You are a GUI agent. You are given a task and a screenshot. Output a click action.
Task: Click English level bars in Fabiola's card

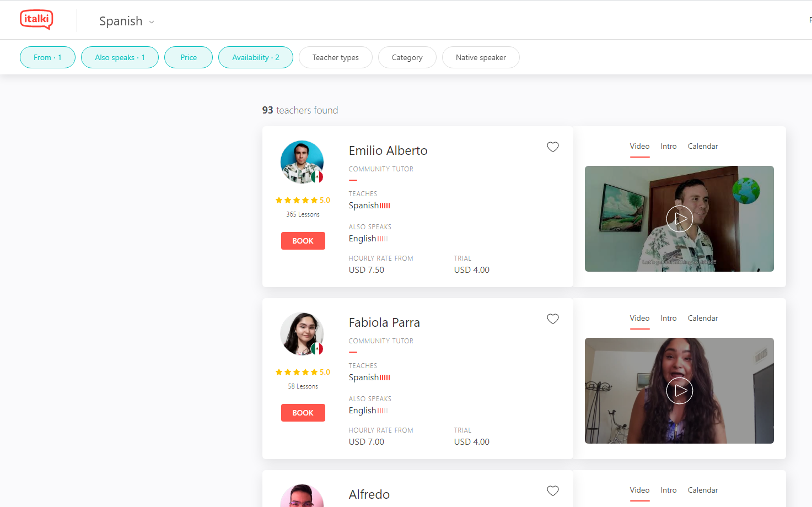(x=383, y=411)
